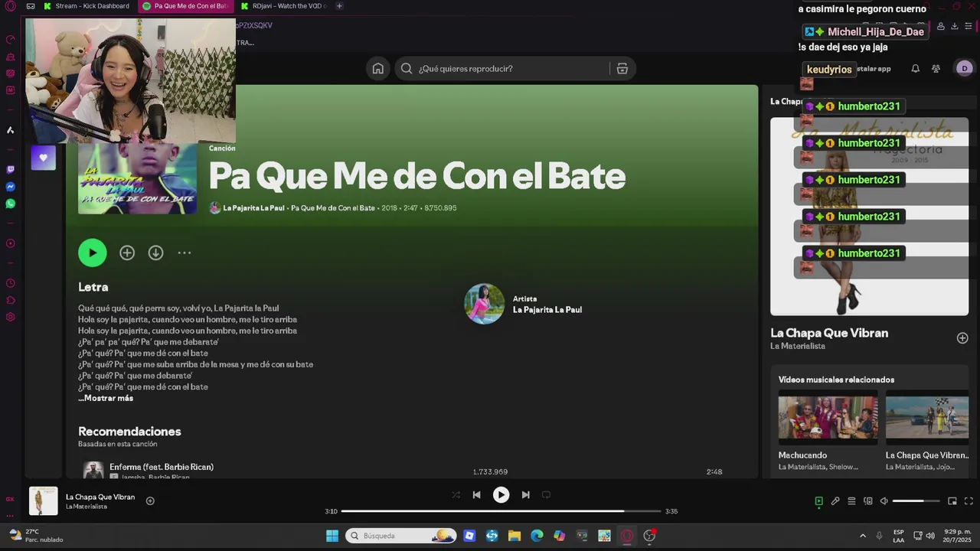Open a new browser tab with plus
Viewport: 980px width, 551px height.
coord(339,6)
